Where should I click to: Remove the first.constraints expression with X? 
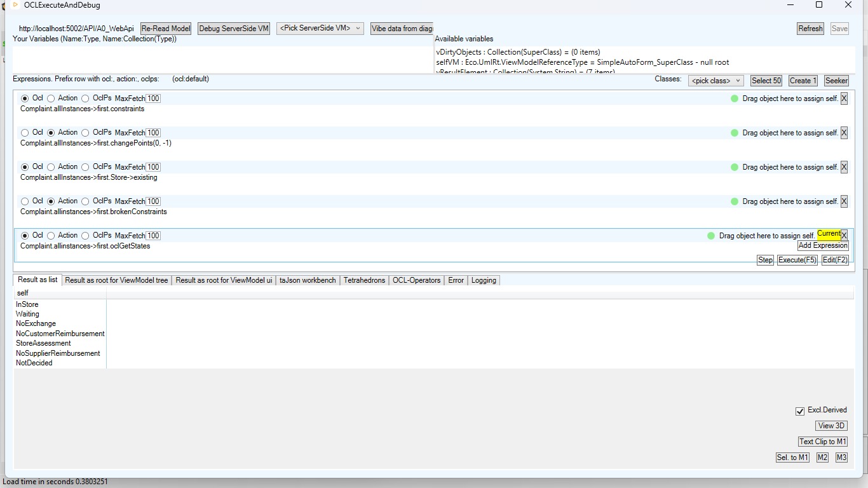point(844,98)
